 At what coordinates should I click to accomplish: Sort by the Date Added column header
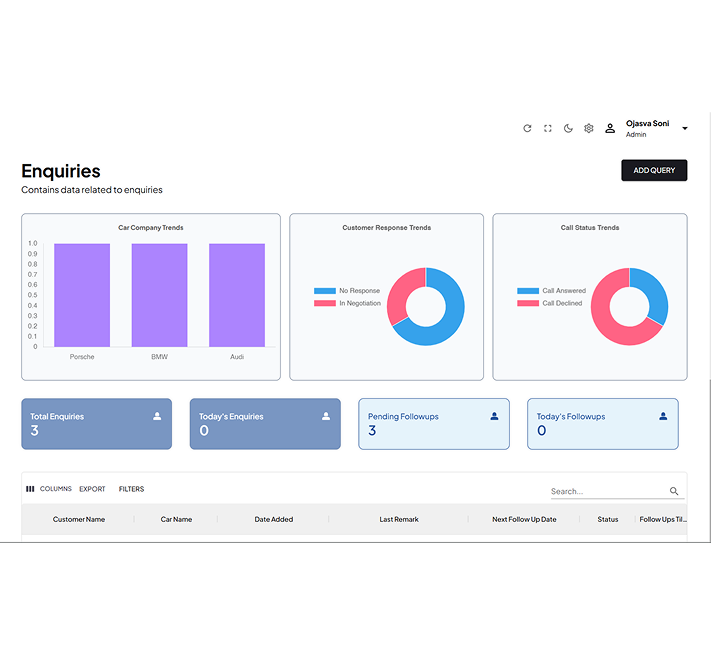click(x=274, y=519)
